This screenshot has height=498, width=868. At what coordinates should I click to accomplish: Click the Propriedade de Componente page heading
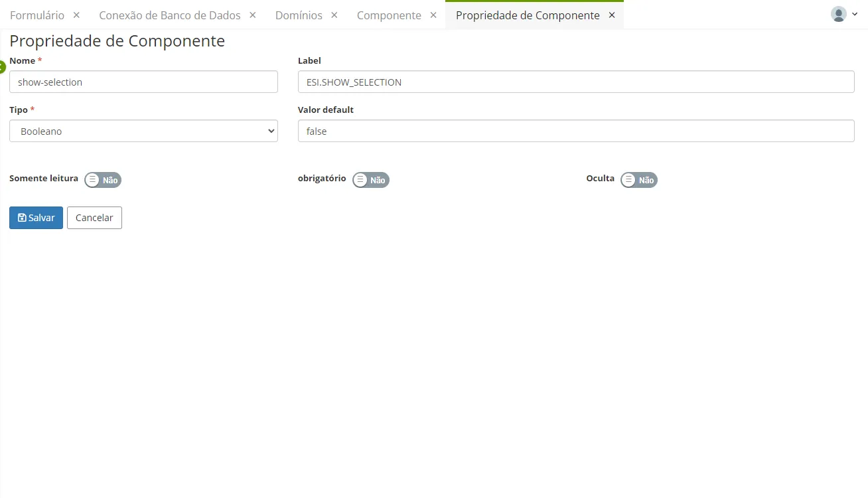(117, 41)
